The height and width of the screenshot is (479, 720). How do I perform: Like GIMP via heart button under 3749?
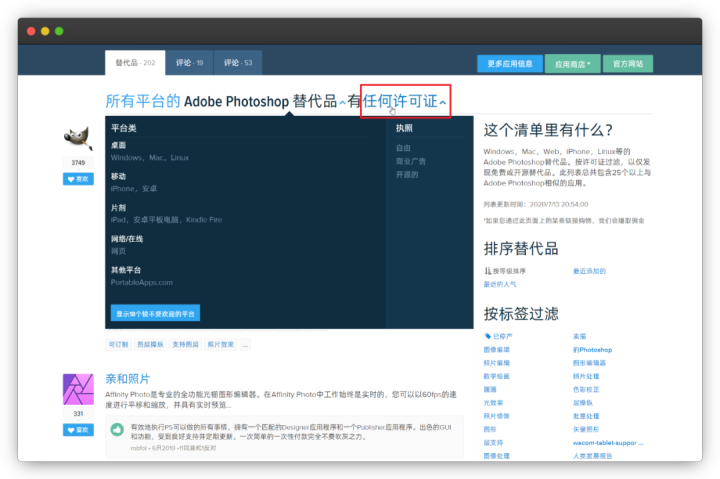pos(78,179)
